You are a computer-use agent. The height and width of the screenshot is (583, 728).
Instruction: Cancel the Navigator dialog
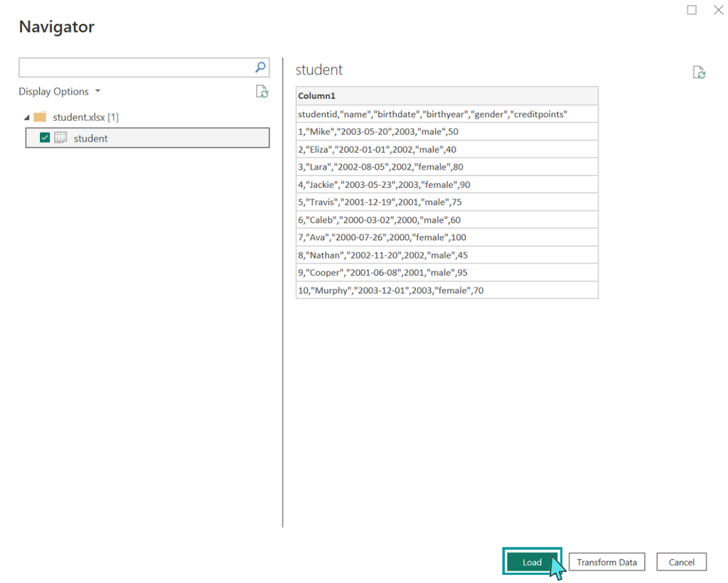(x=681, y=562)
